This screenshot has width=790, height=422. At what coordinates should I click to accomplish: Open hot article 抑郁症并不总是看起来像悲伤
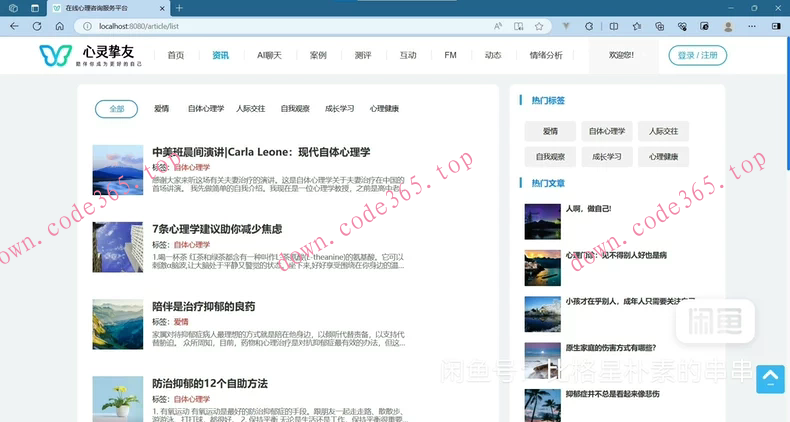point(612,394)
